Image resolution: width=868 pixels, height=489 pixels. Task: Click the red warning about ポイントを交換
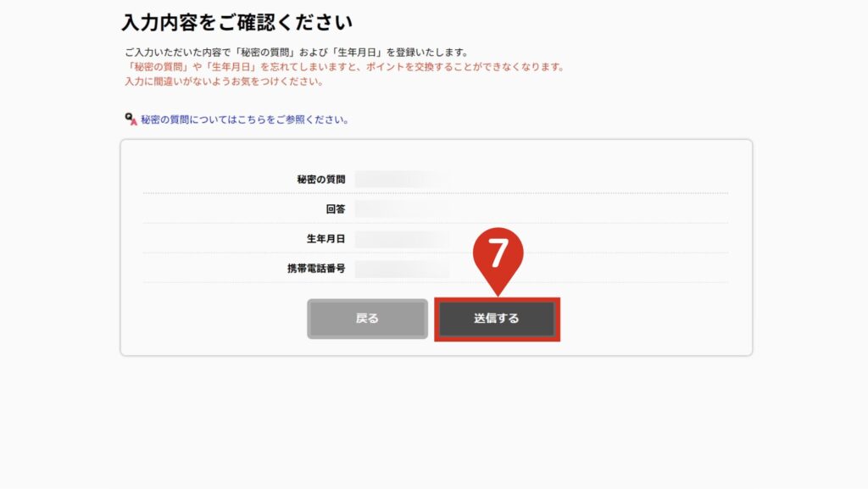346,67
